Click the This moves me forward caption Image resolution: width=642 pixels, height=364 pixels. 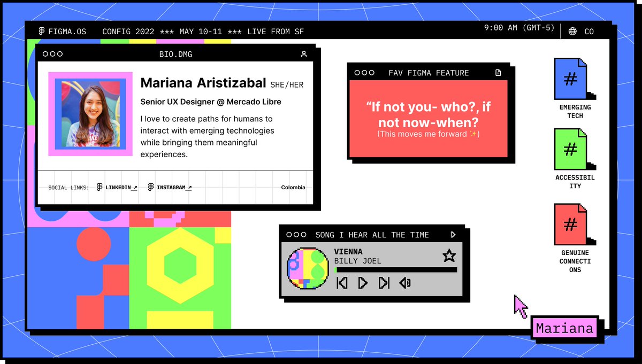coord(428,134)
